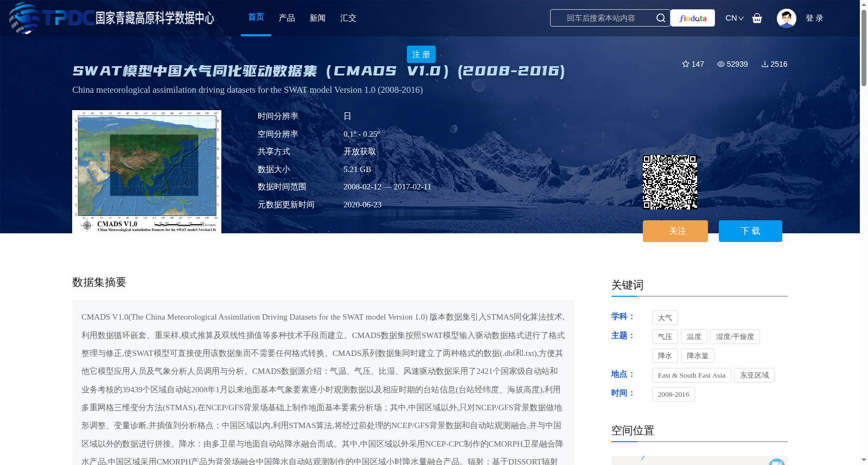This screenshot has height=465, width=868.
Task: Click the 关键词 section heading
Action: [627, 285]
